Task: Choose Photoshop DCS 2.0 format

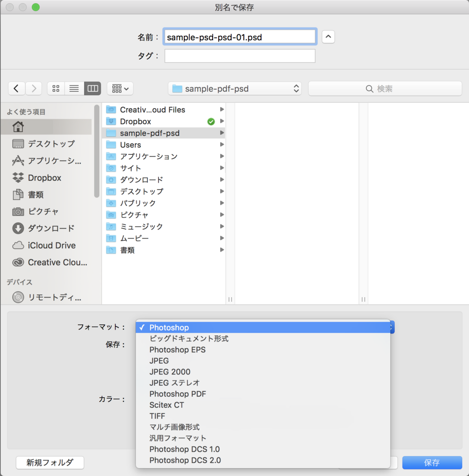Action: (263, 460)
